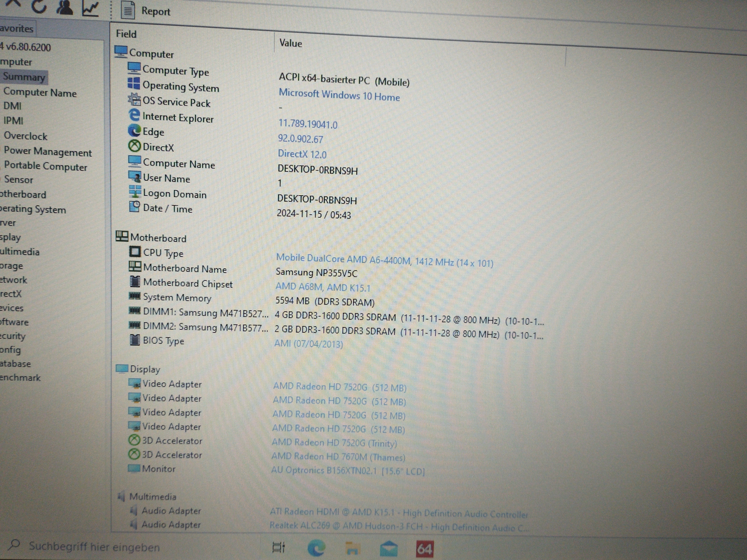This screenshot has height=560, width=747.
Task: Click the AIDA64 taskbar icon
Action: coord(424,549)
